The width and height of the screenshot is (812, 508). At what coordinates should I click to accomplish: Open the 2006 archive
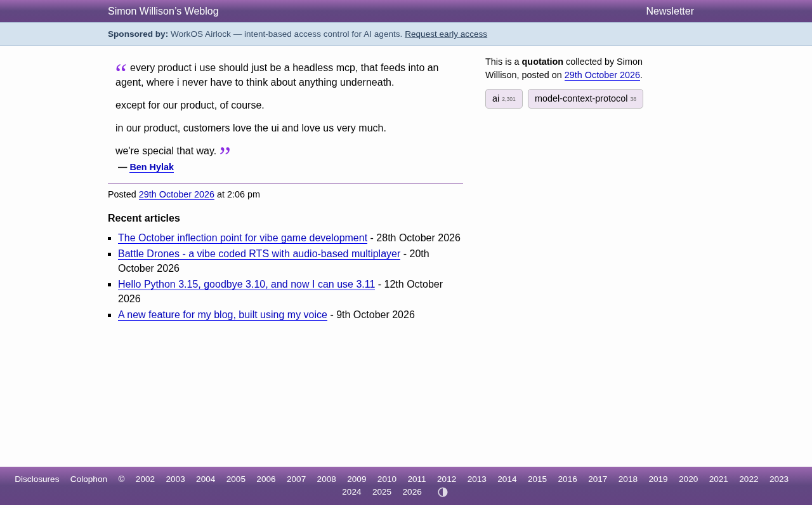[266, 479]
